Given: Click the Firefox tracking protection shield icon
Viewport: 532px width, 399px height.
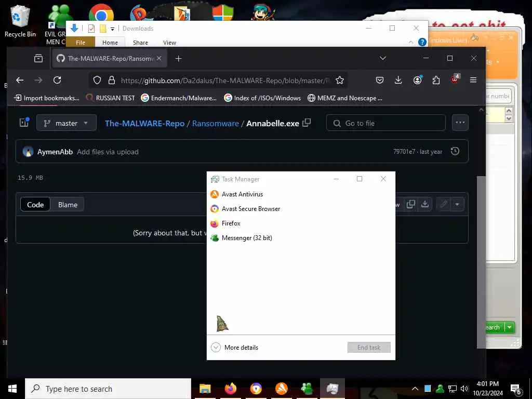Looking at the screenshot, I should (x=97, y=80).
